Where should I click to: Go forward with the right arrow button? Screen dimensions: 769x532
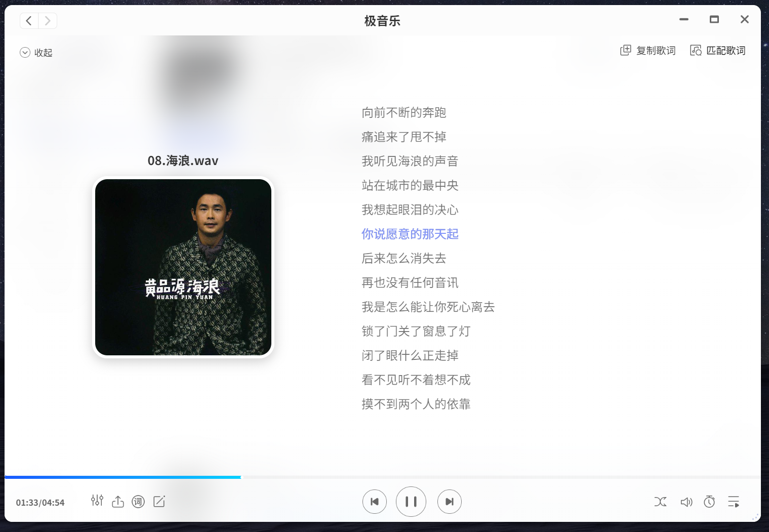point(48,21)
